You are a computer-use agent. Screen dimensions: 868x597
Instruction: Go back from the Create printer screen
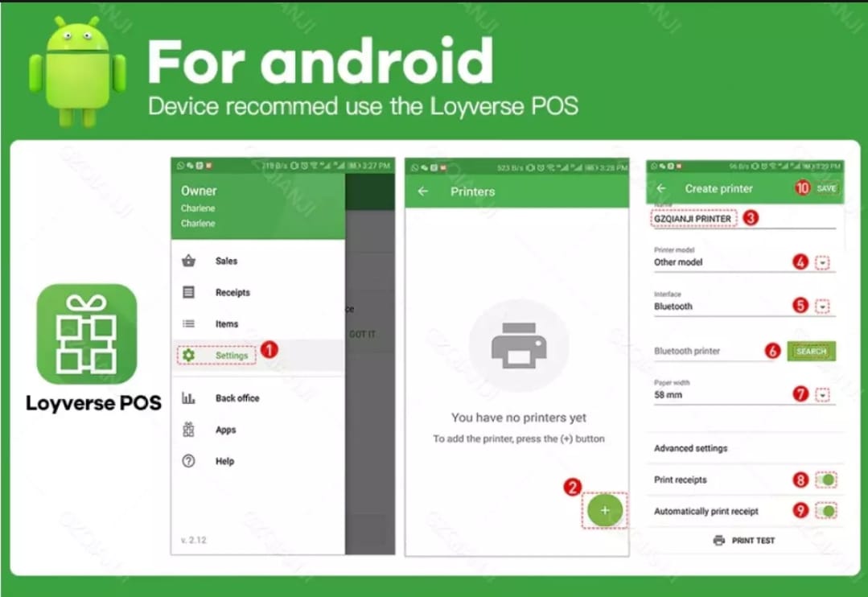point(661,188)
